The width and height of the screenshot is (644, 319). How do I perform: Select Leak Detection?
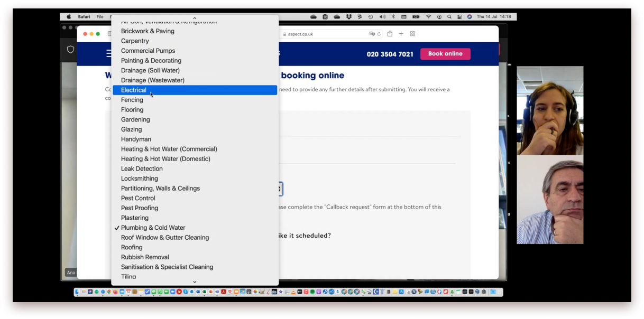tap(195, 169)
